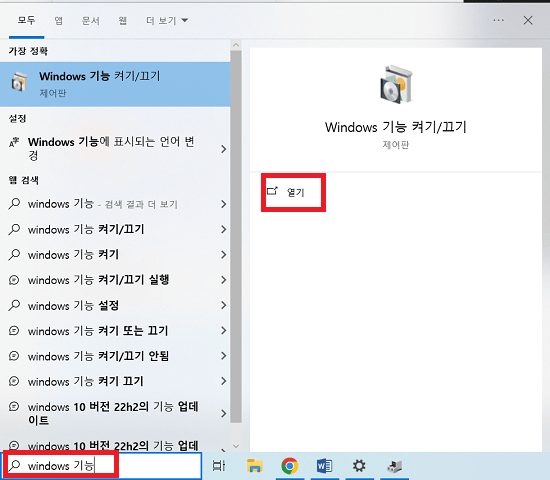
Task: Expand arrow for the first 'windows 10 버전 22h2의 기능 업데이트' suggestion
Action: click(223, 413)
